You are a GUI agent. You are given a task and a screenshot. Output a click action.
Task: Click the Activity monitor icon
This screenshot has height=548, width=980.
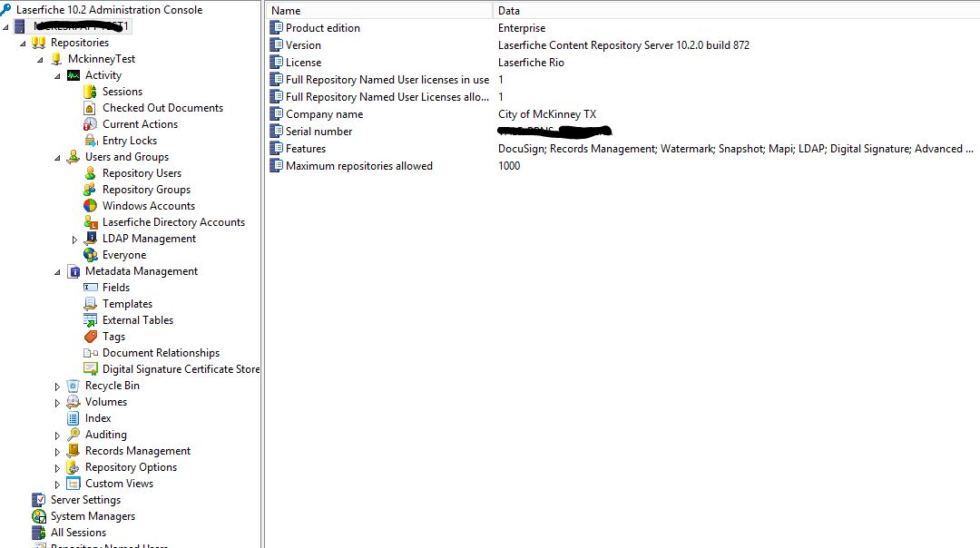pyautogui.click(x=73, y=75)
